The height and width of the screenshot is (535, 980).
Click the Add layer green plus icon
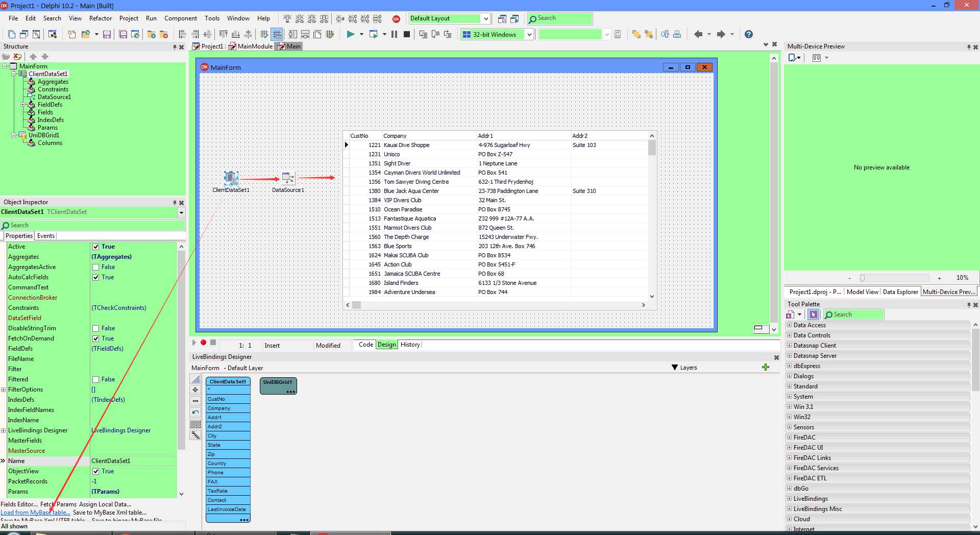click(x=765, y=367)
